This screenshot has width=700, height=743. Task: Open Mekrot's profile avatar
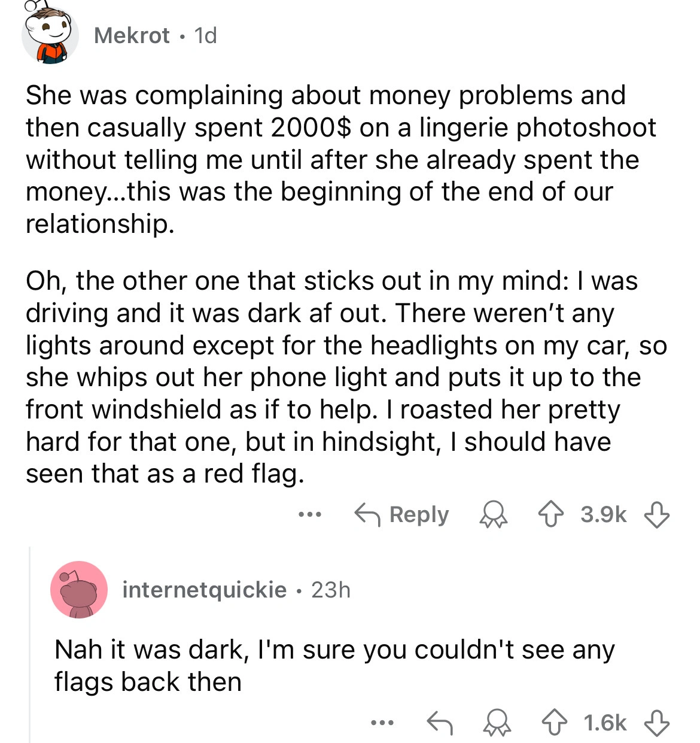point(50,35)
